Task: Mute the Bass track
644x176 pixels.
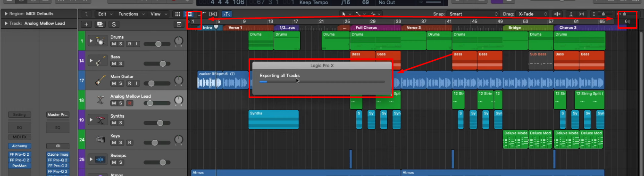Action: pyautogui.click(x=114, y=64)
